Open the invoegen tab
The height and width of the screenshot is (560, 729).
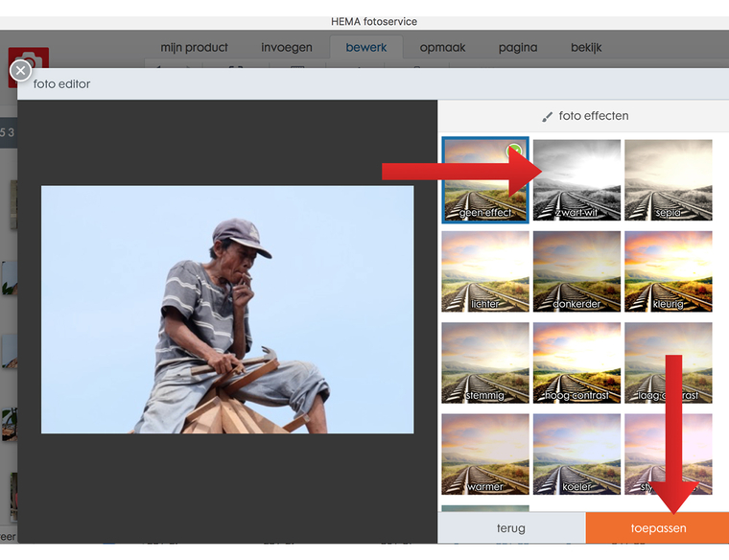pos(287,47)
